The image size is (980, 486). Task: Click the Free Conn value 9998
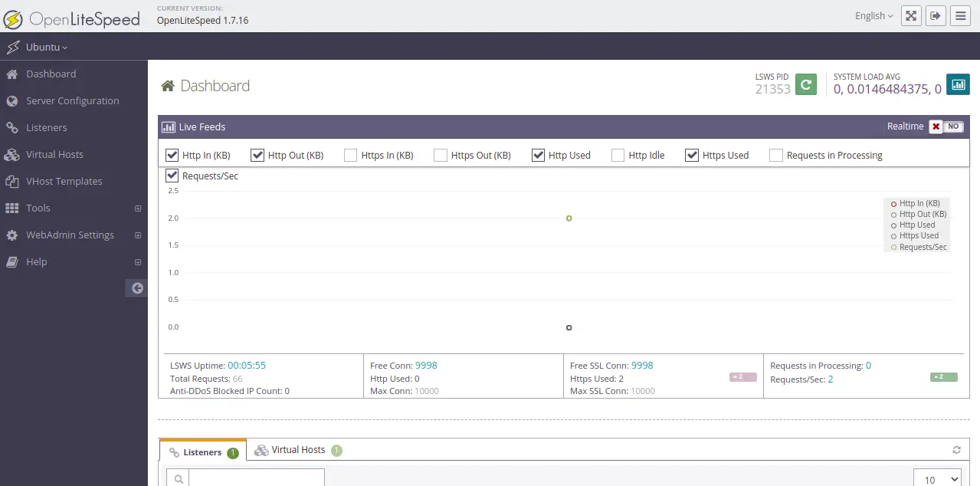coord(426,366)
